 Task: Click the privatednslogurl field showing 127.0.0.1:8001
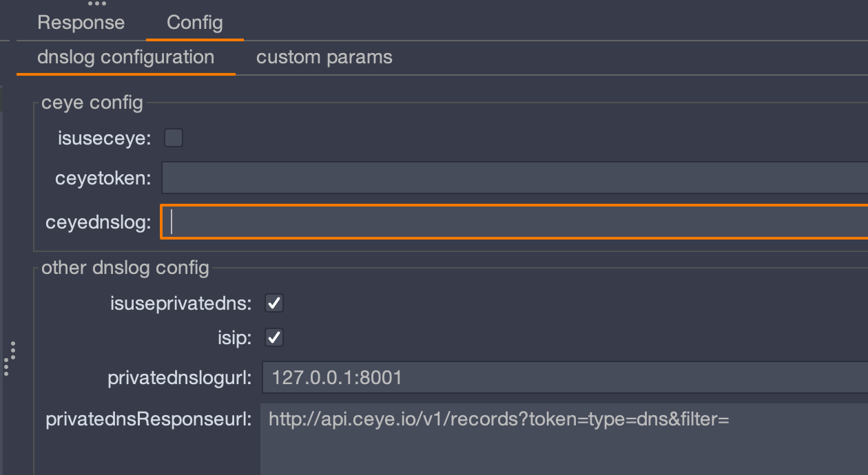point(565,377)
